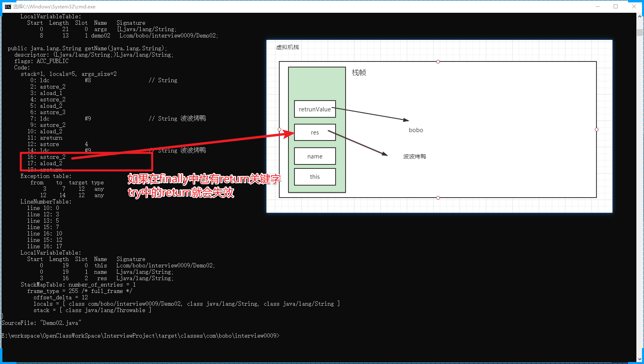Click the 栈帧 label
This screenshot has width=644, height=364.
(x=359, y=72)
